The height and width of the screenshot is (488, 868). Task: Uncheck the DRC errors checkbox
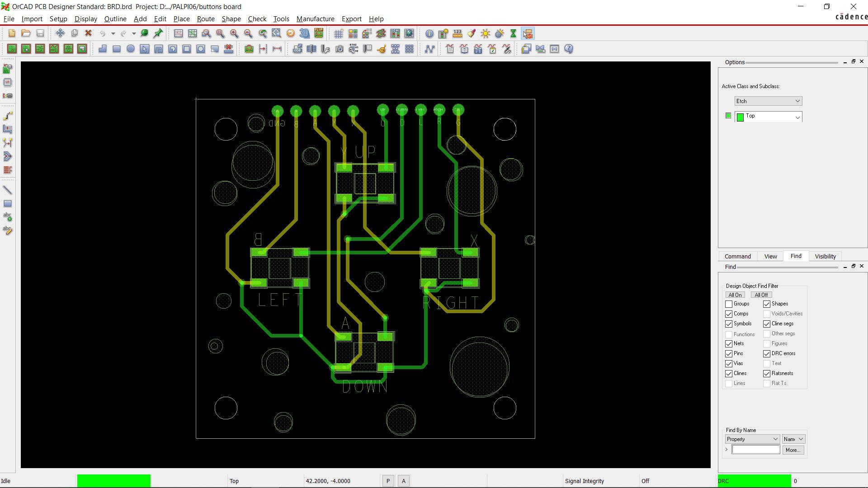(x=767, y=354)
